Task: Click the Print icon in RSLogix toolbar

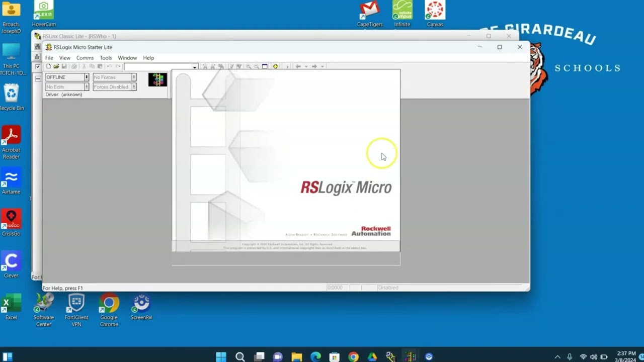Action: point(74,66)
